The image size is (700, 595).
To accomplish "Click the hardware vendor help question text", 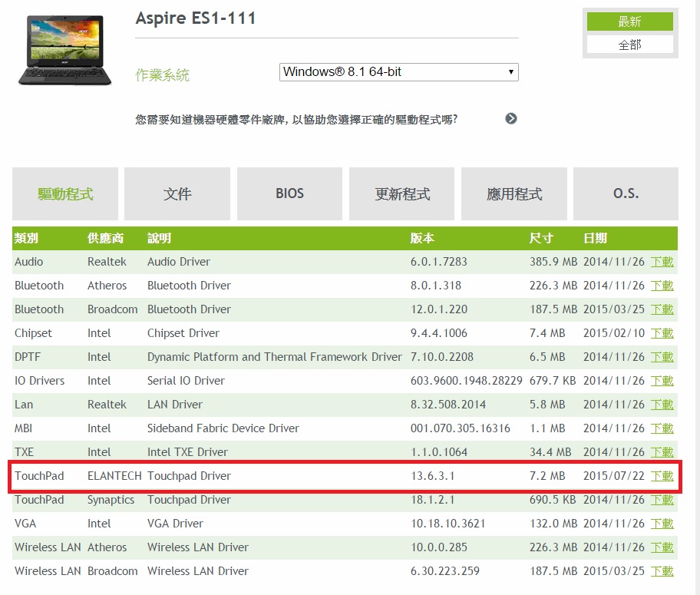I will 296,119.
